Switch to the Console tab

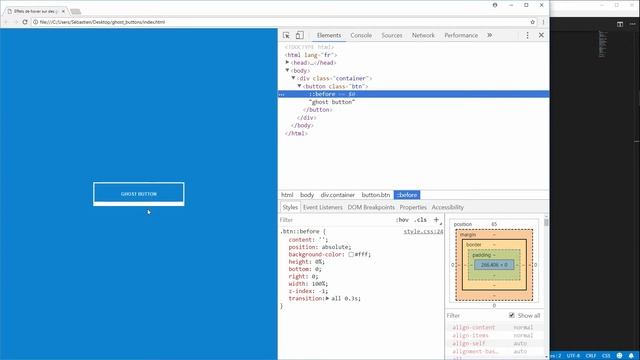point(361,36)
